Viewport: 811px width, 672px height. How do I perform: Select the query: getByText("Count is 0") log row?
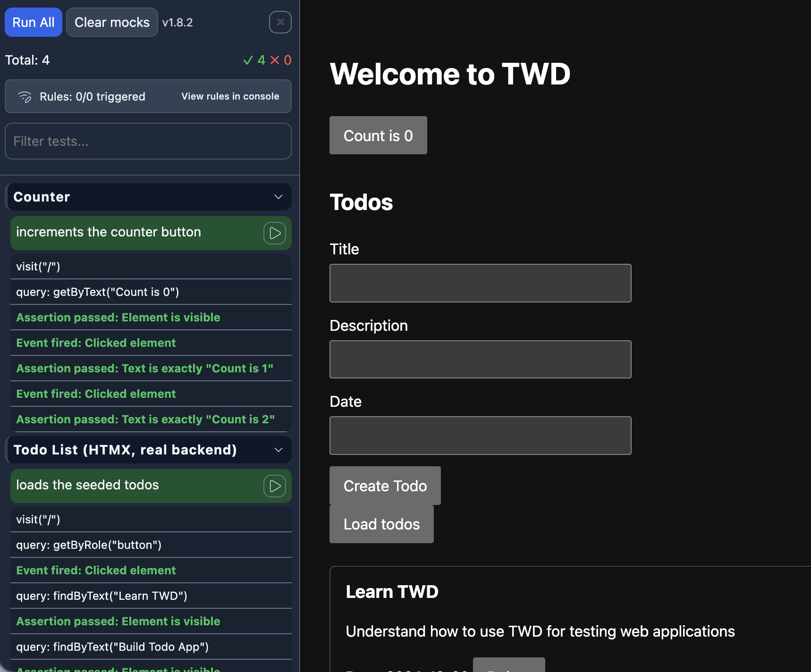[151, 292]
